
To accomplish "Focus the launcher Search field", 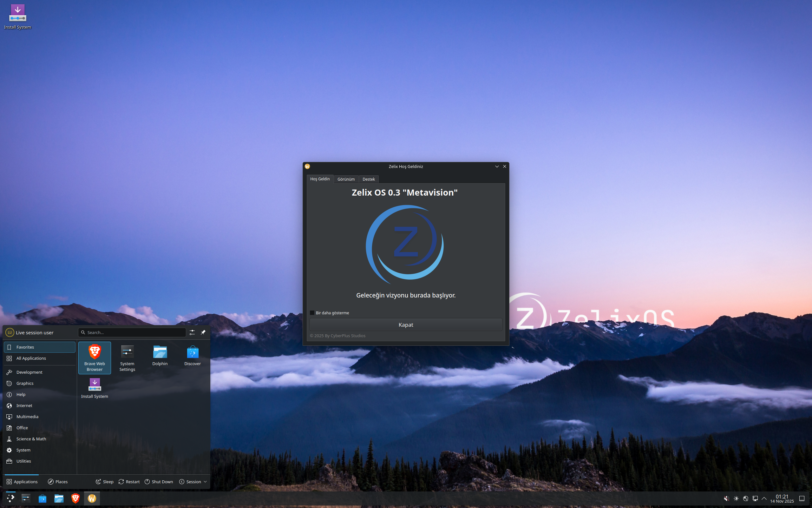I will (x=132, y=332).
